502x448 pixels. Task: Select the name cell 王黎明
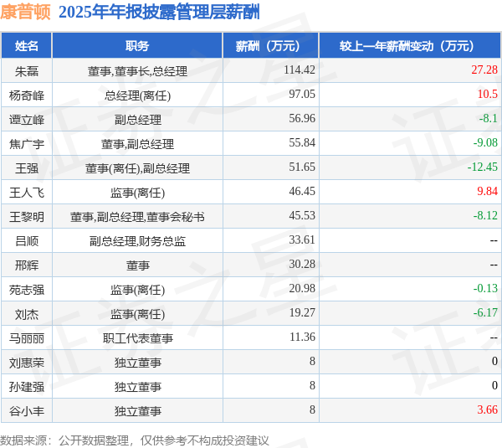(26, 216)
